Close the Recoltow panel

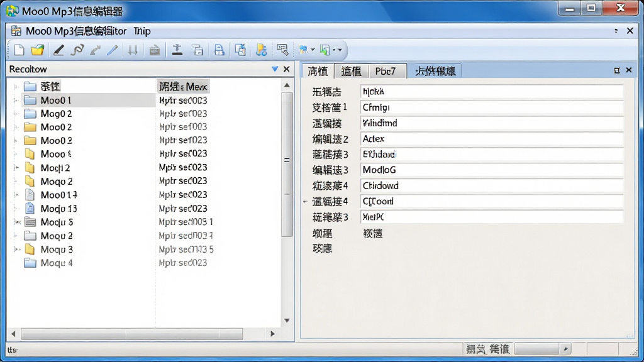point(287,69)
